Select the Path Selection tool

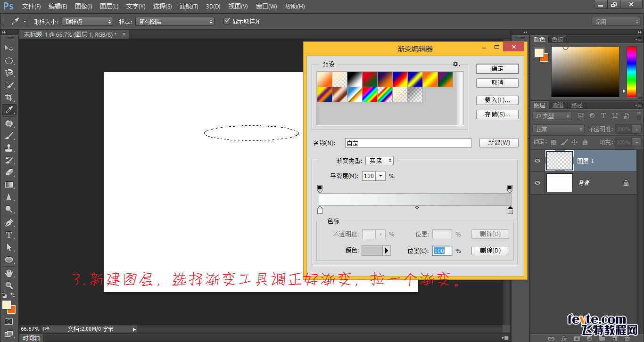point(9,247)
